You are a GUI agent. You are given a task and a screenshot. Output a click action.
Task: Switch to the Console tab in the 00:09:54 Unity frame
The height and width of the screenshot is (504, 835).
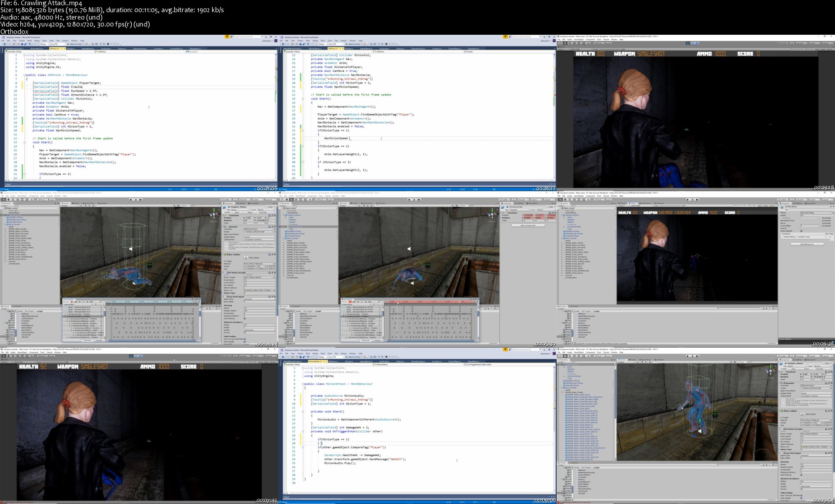[x=574, y=463]
